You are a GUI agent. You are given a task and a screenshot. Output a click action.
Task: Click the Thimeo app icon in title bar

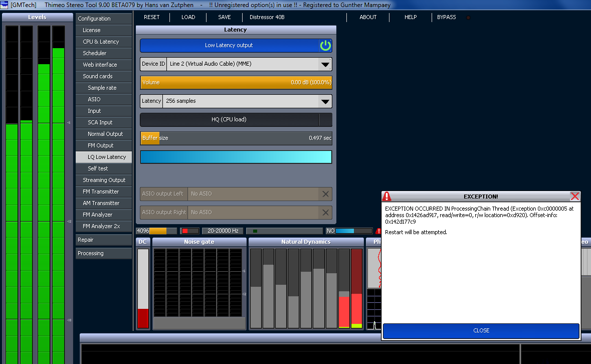click(4, 5)
